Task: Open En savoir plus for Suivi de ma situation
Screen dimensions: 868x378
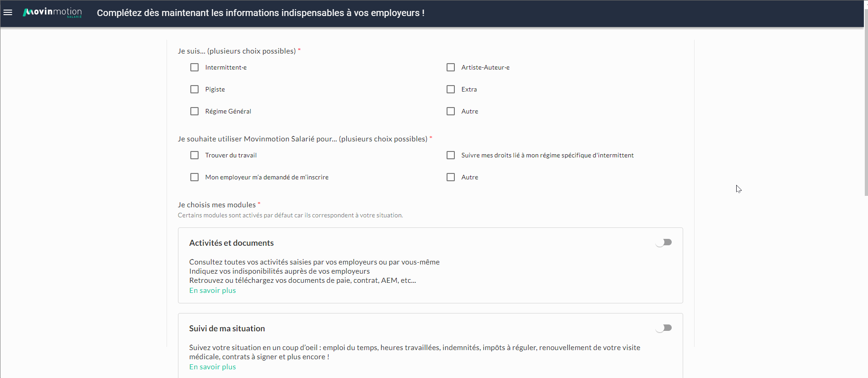Action: tap(213, 367)
